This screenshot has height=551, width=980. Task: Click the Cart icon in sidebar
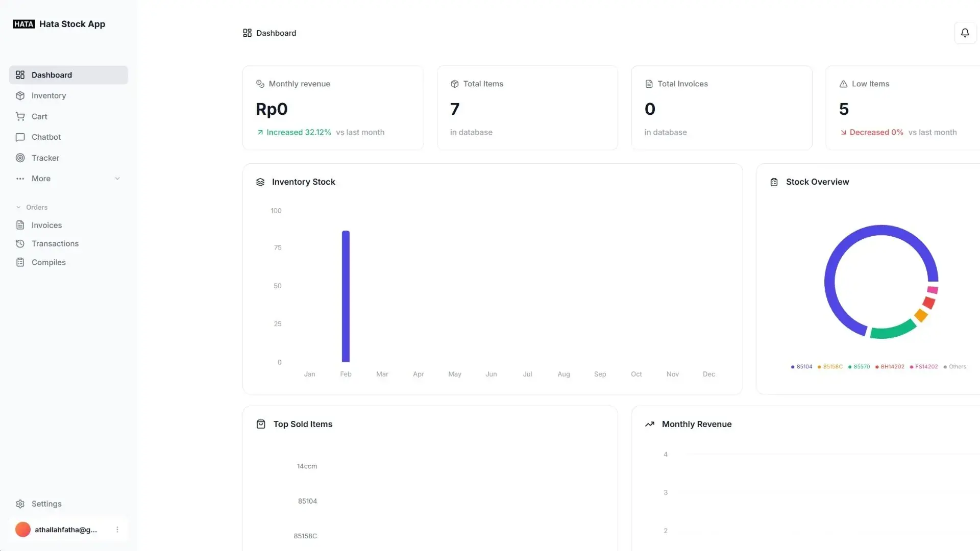click(x=20, y=116)
